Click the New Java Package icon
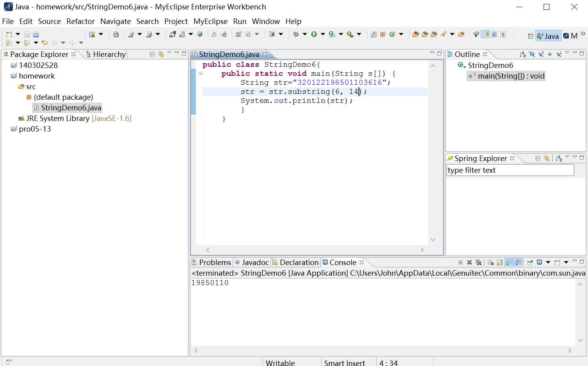This screenshot has width=588, height=366. [x=383, y=34]
